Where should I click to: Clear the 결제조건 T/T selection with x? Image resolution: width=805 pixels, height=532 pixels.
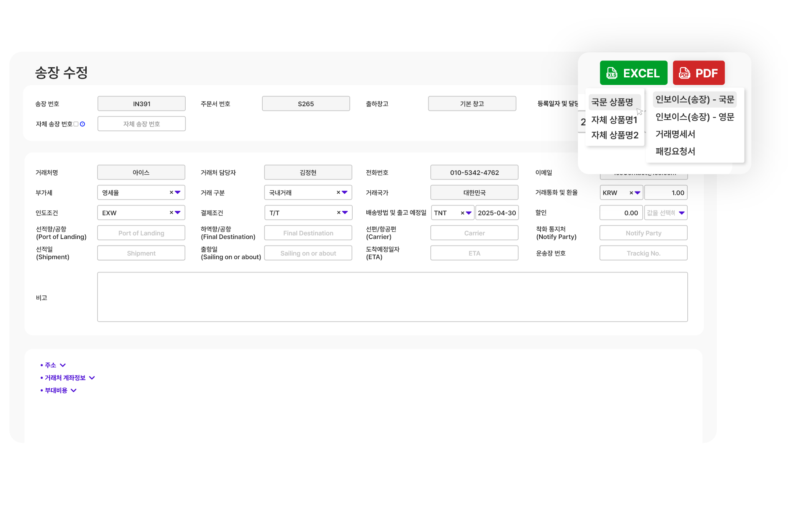coord(339,212)
